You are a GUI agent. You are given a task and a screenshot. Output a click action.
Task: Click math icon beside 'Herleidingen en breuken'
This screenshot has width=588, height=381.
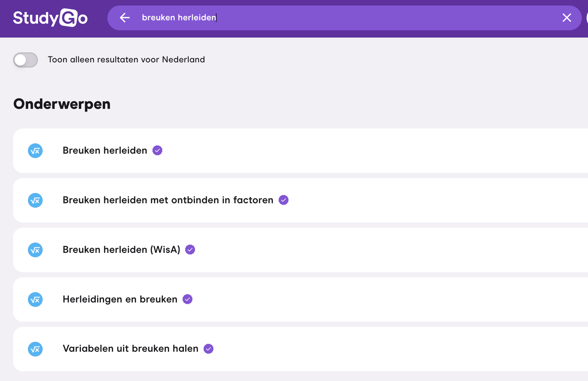point(35,300)
